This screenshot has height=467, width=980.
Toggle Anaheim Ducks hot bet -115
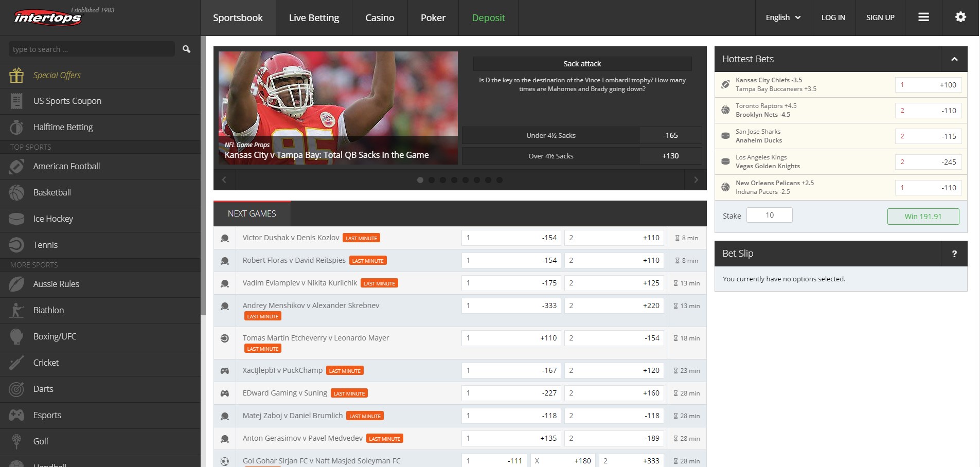tap(928, 136)
